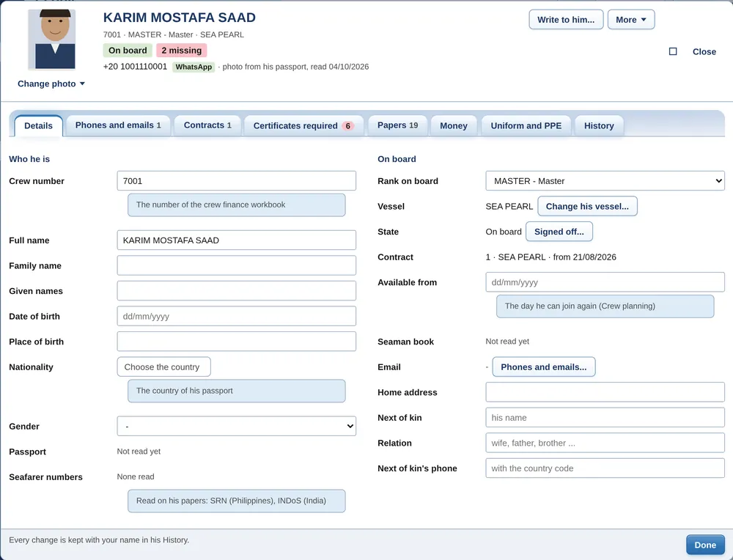
Task: Click the Next of kin name field
Action: 605,417
